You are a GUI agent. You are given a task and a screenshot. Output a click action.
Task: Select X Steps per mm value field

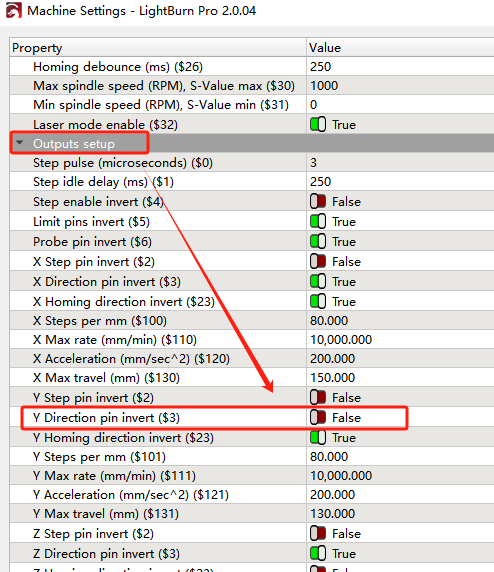400,321
